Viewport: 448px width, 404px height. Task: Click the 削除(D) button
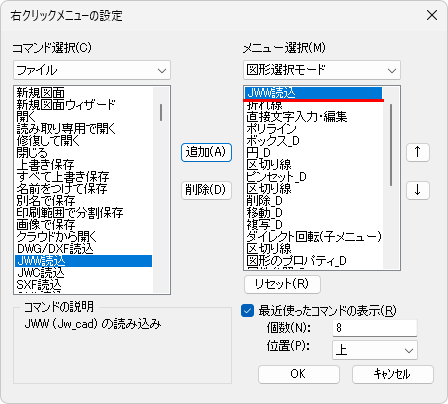point(206,190)
